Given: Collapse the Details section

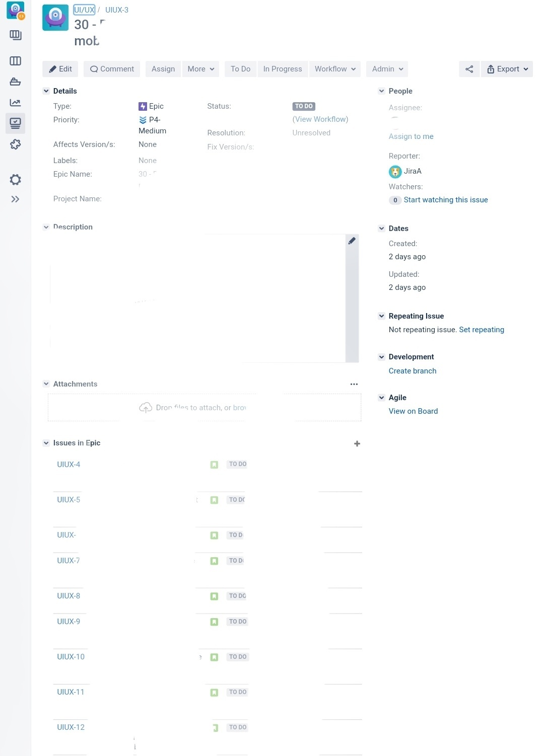Looking at the screenshot, I should pos(46,91).
